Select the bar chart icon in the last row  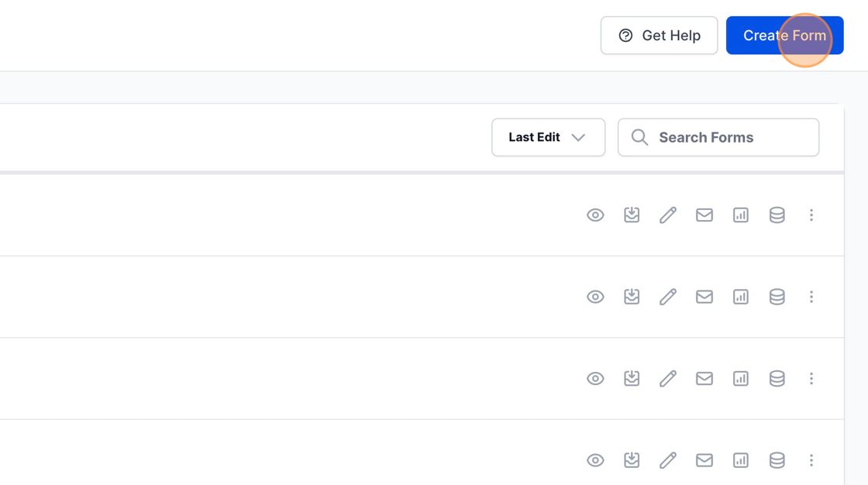click(740, 459)
